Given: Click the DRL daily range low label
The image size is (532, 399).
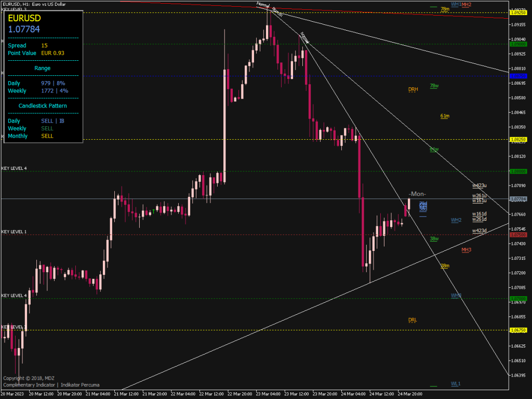Looking at the screenshot, I should click(x=412, y=320).
